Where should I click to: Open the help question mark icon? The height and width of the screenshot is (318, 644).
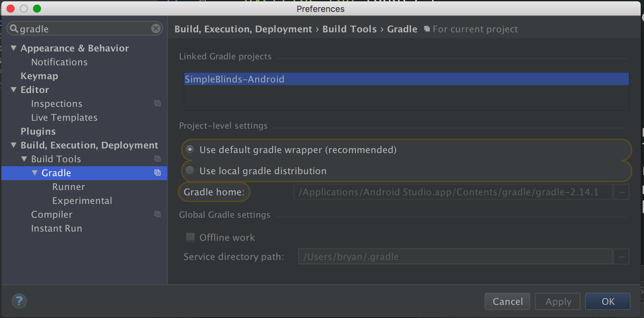[x=19, y=301]
